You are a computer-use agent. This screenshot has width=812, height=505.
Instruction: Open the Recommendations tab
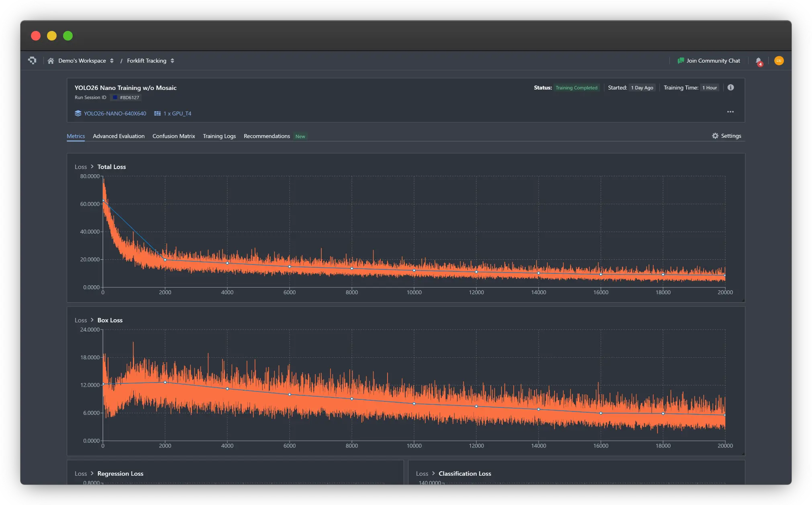(x=267, y=136)
